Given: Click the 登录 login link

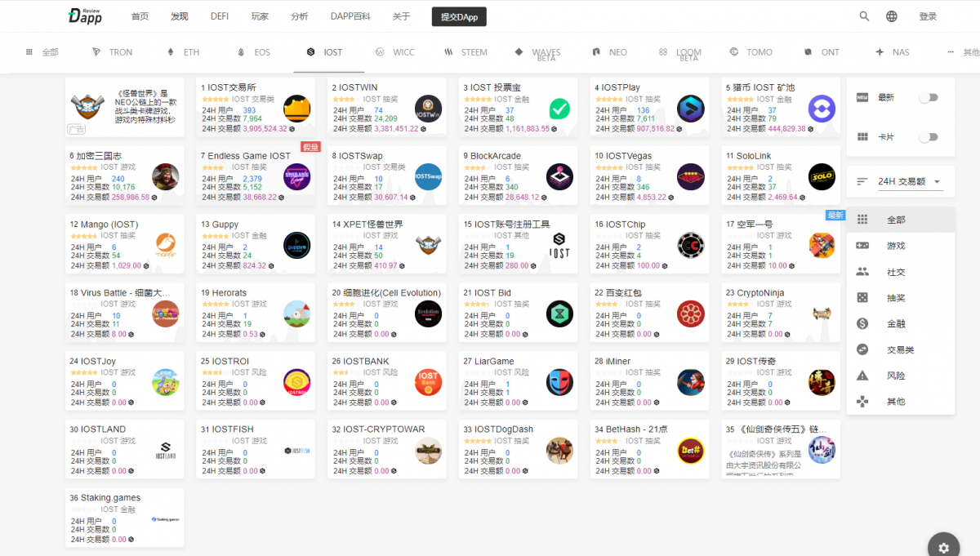Looking at the screenshot, I should tap(928, 16).
